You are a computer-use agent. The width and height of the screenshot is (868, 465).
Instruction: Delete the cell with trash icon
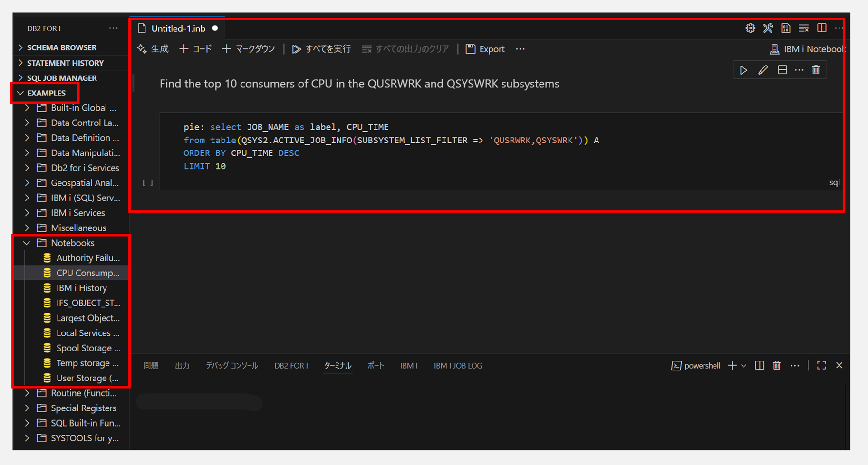pyautogui.click(x=816, y=70)
